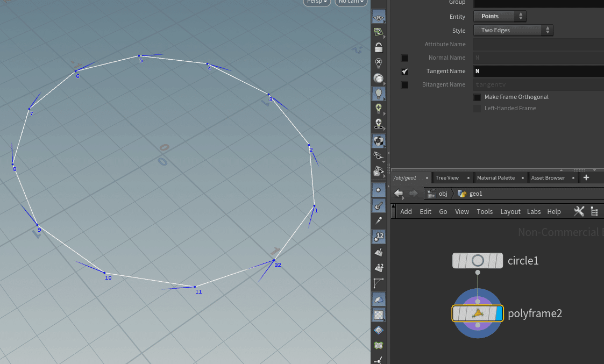
Task: Click the 3D glasses viewport icon
Action: [379, 154]
